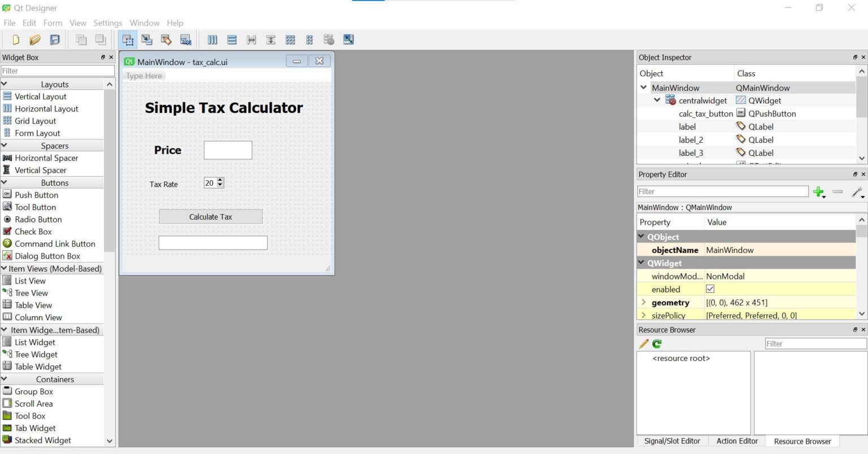The image size is (868, 454).
Task: Click the Reload resources icon
Action: (x=657, y=343)
